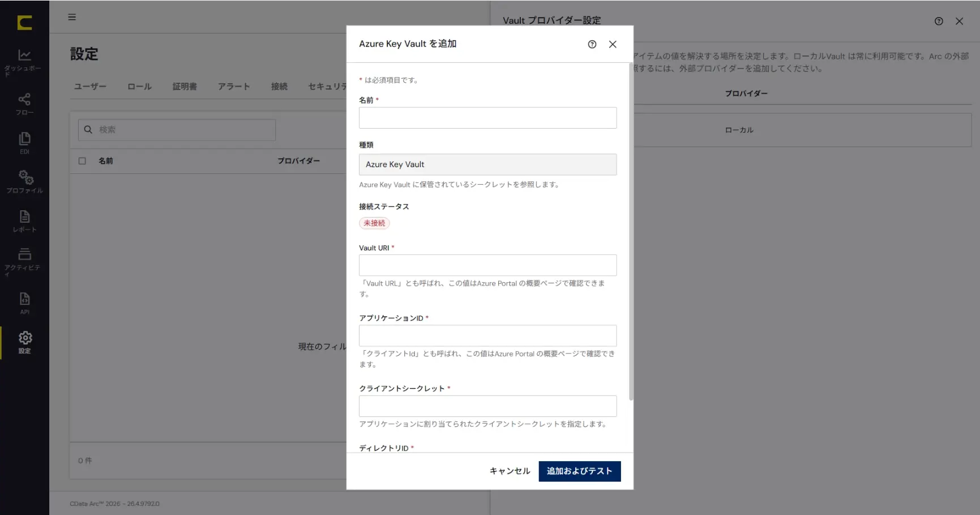This screenshot has width=980, height=515.
Task: Click the プロバイダー header in Vault panel
Action: (x=746, y=93)
